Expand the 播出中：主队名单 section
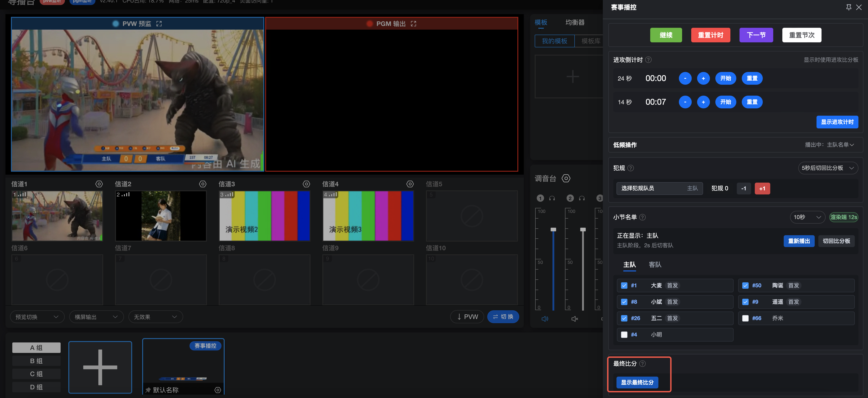 point(829,145)
